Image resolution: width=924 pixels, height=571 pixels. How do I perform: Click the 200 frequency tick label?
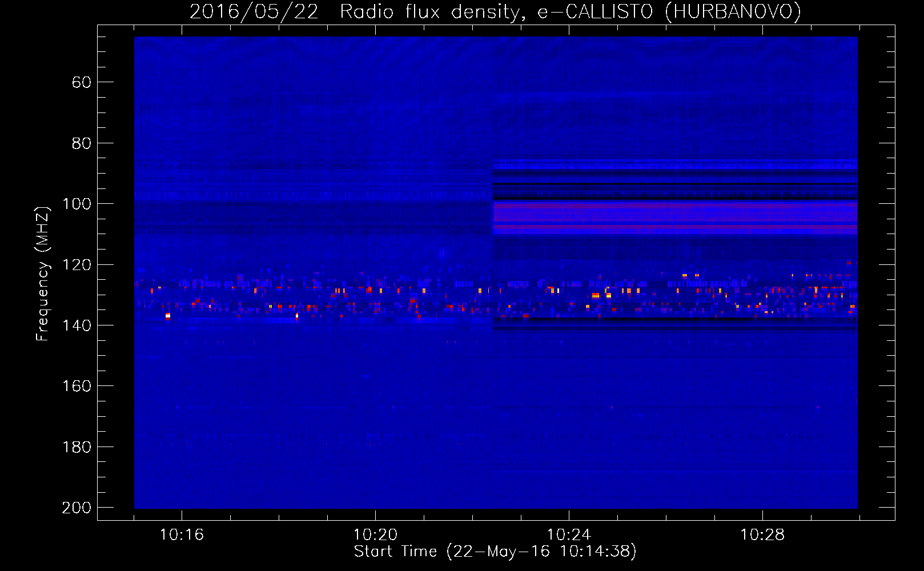[x=77, y=508]
